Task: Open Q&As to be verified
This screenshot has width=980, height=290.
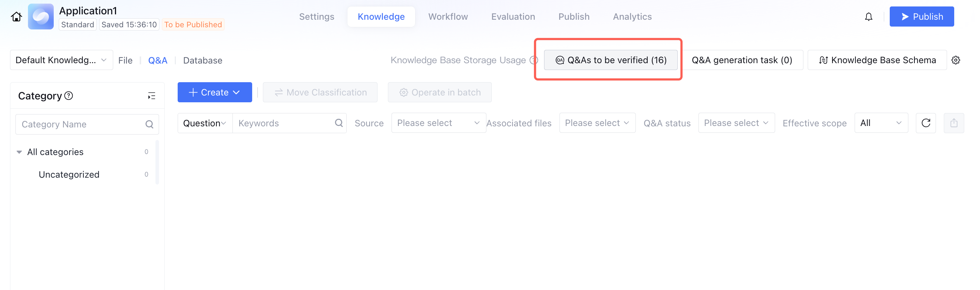Action: (610, 60)
